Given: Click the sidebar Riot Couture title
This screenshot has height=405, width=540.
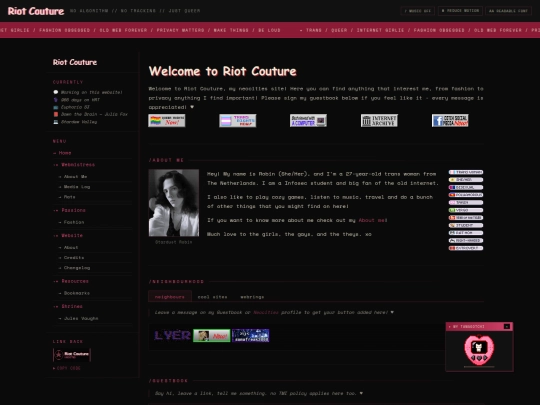Looking at the screenshot, I should tap(75, 62).
